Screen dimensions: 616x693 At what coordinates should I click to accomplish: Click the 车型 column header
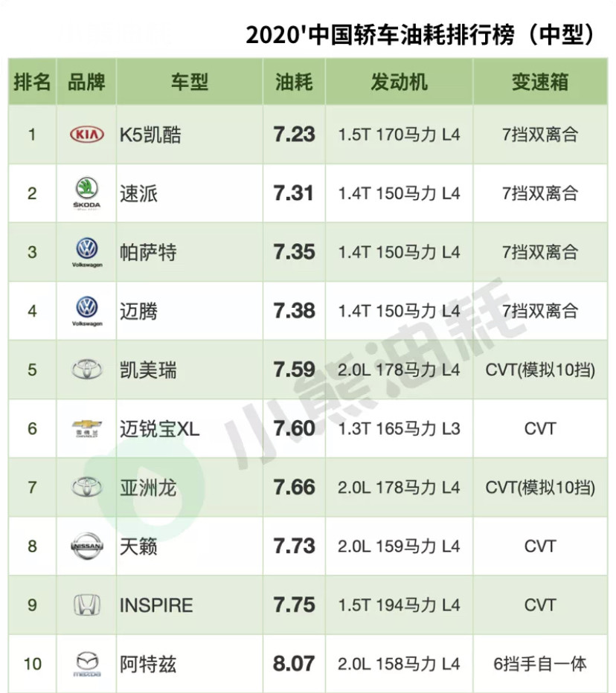[x=190, y=83]
